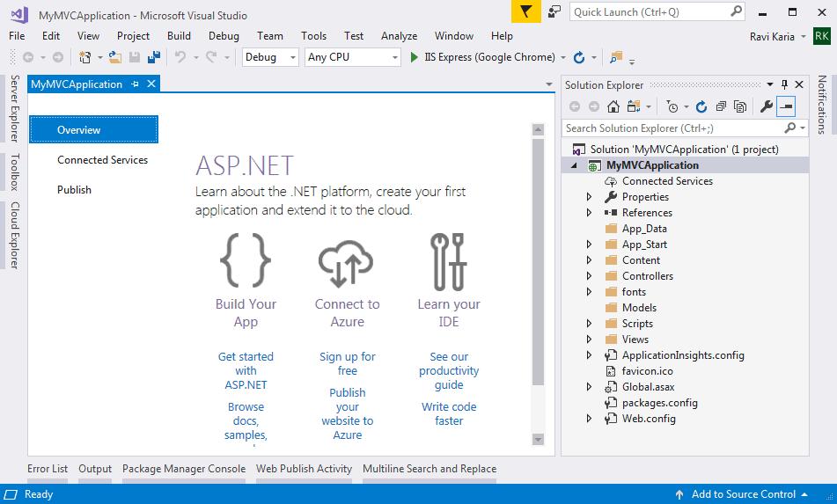
Task: Open the Any CPU platform dropdown
Action: (x=353, y=57)
